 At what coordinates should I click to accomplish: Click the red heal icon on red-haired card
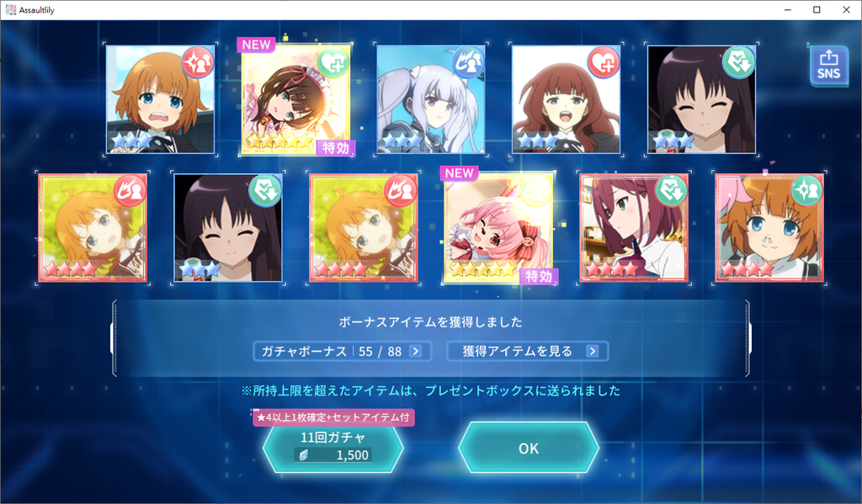point(604,62)
